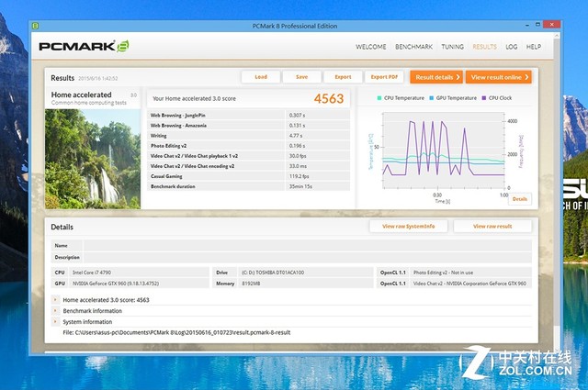The height and width of the screenshot is (390, 588).
Task: Click Photo Editing v2 - Not in use
Action: pyautogui.click(x=443, y=273)
